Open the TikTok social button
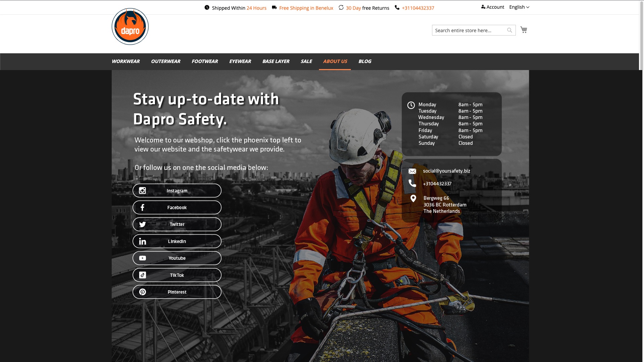The image size is (644, 362). [177, 275]
